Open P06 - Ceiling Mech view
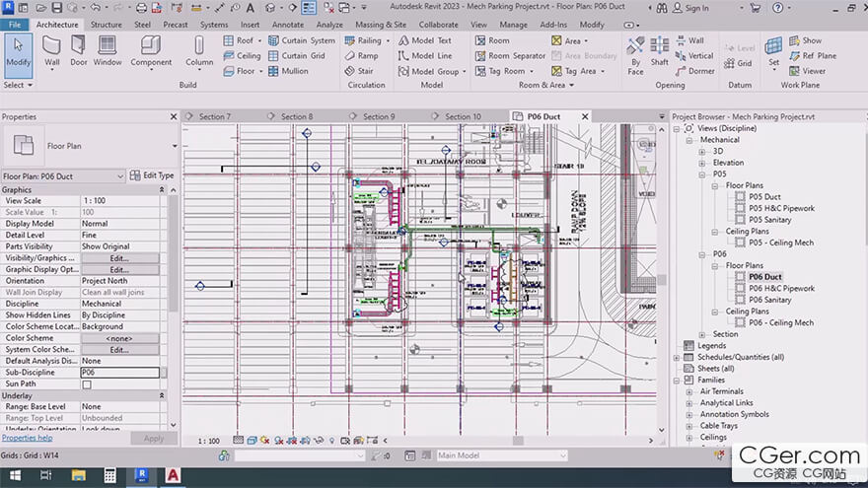The image size is (868, 488). pos(781,322)
